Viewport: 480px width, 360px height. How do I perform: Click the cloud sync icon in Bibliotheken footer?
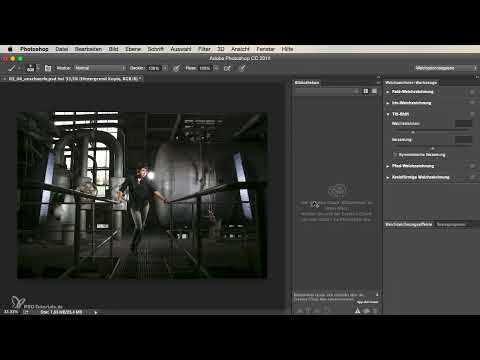coord(366,311)
